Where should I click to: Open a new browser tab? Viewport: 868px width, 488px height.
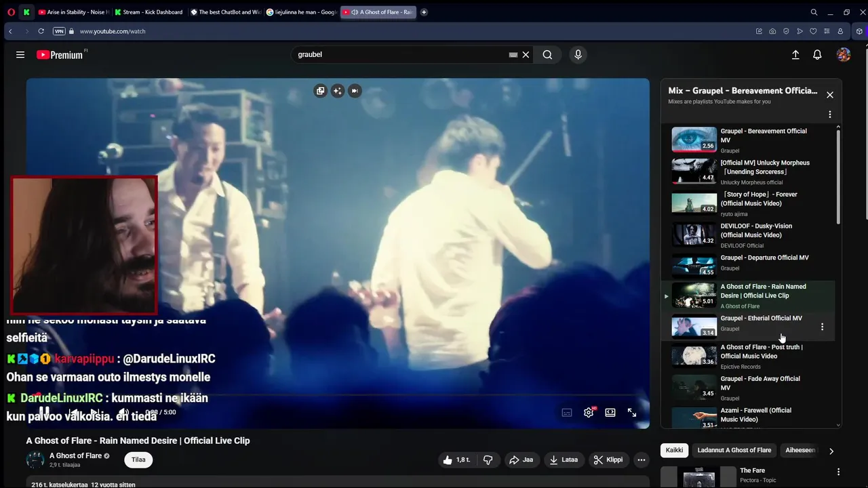(x=424, y=12)
